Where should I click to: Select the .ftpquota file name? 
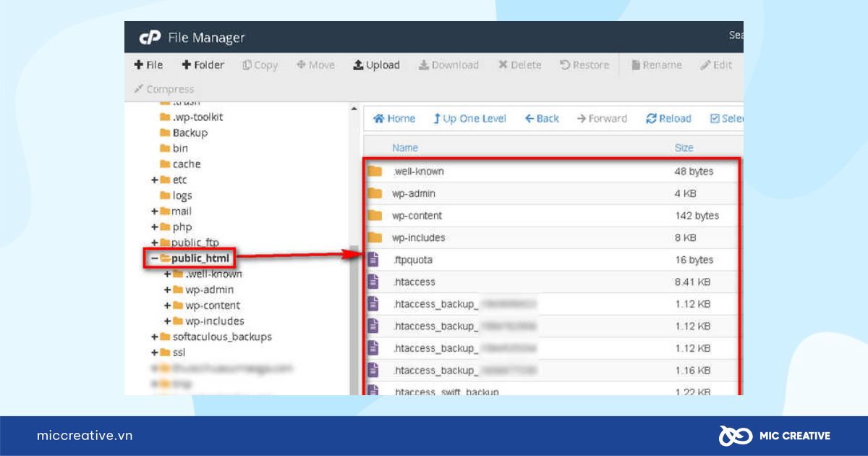click(412, 260)
